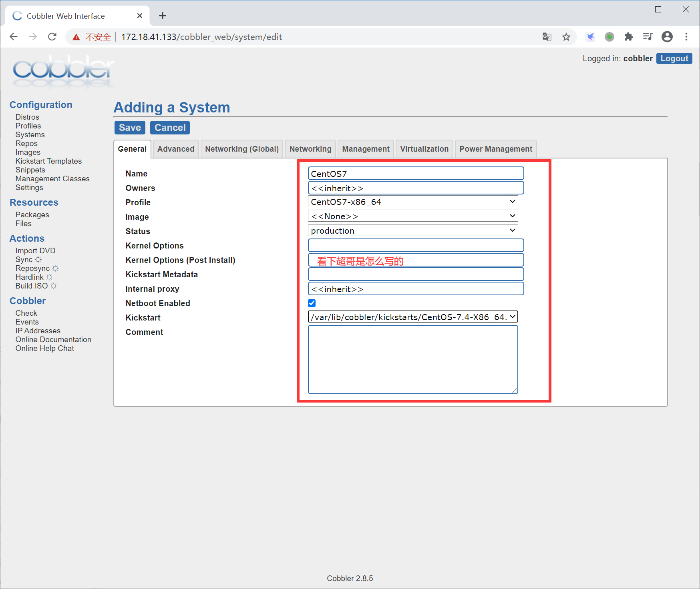Screen dimensions: 700x589
Task: Click the browser address bar URL
Action: click(201, 37)
